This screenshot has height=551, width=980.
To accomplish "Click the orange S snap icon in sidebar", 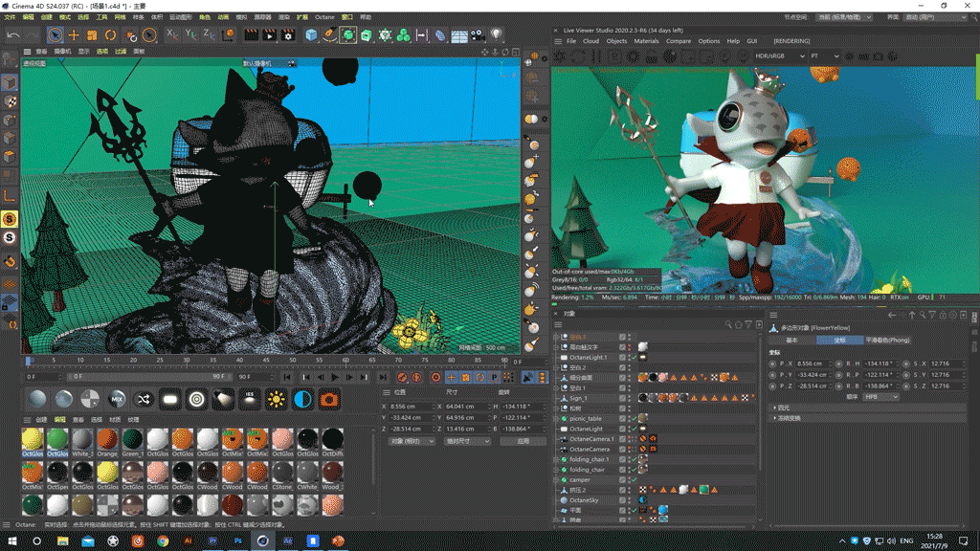I will 10,219.
